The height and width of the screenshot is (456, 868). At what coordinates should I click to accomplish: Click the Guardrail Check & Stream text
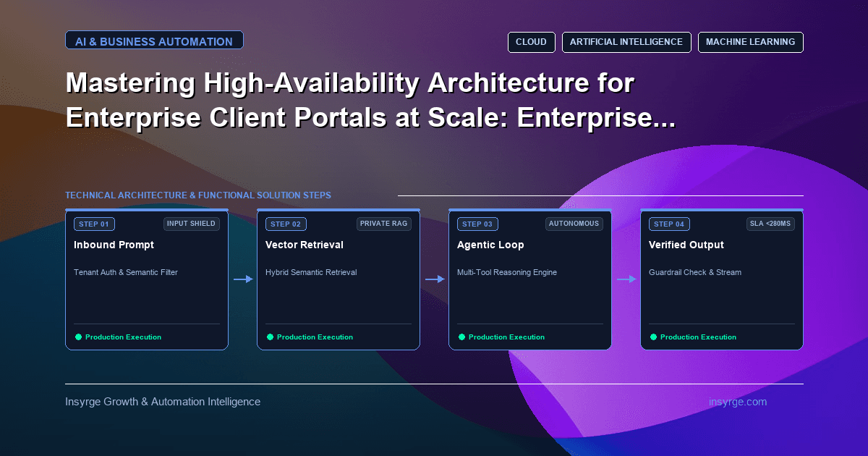coord(695,272)
